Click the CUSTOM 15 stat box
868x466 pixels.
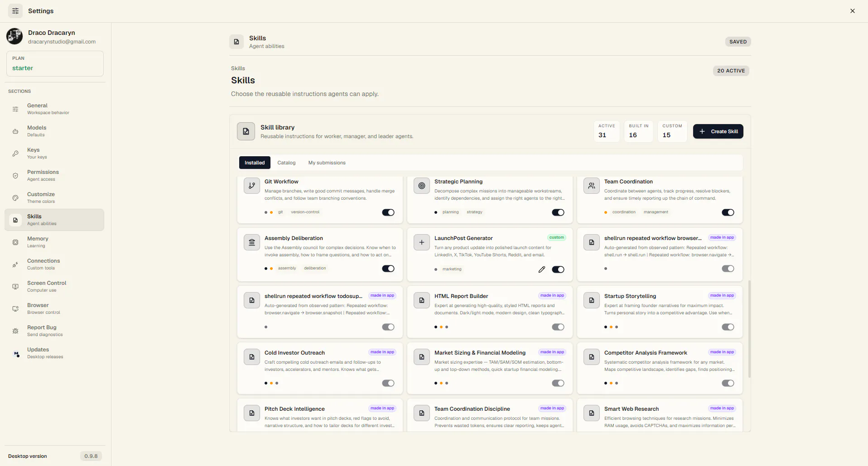point(672,131)
